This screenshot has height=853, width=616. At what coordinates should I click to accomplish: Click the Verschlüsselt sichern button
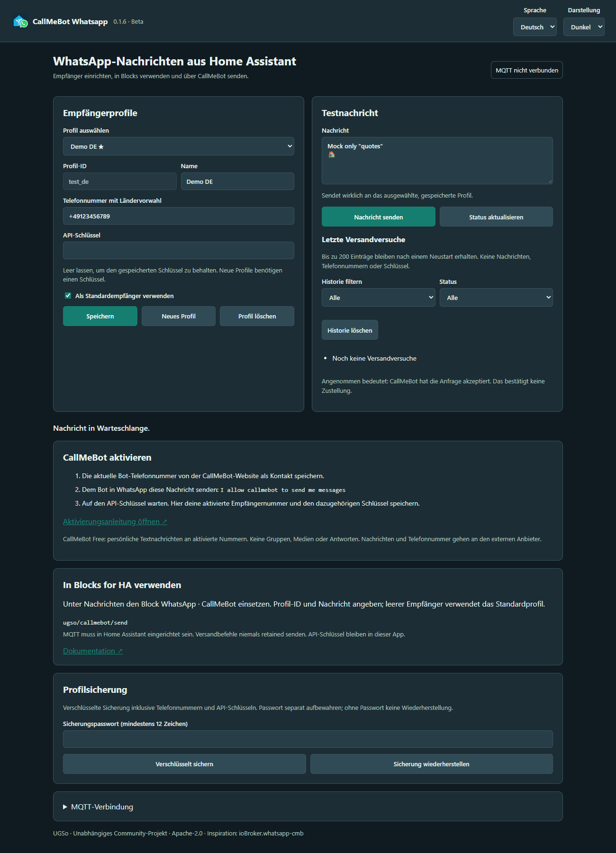pos(184,764)
